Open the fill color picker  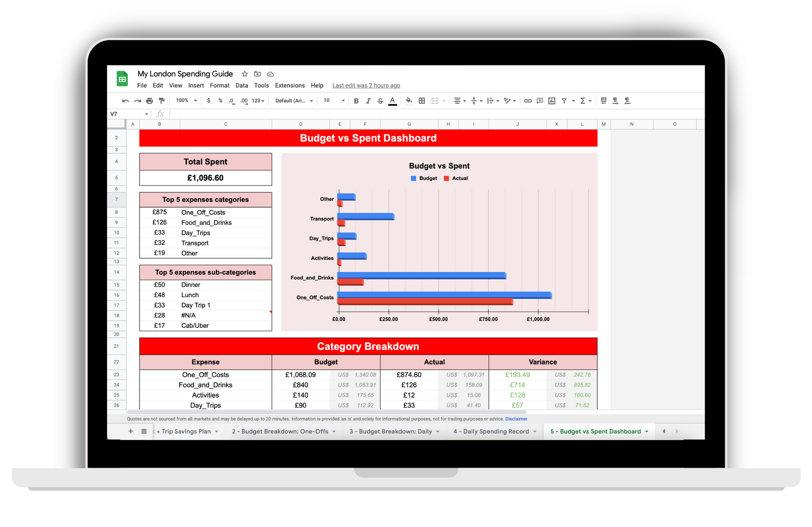(x=409, y=101)
